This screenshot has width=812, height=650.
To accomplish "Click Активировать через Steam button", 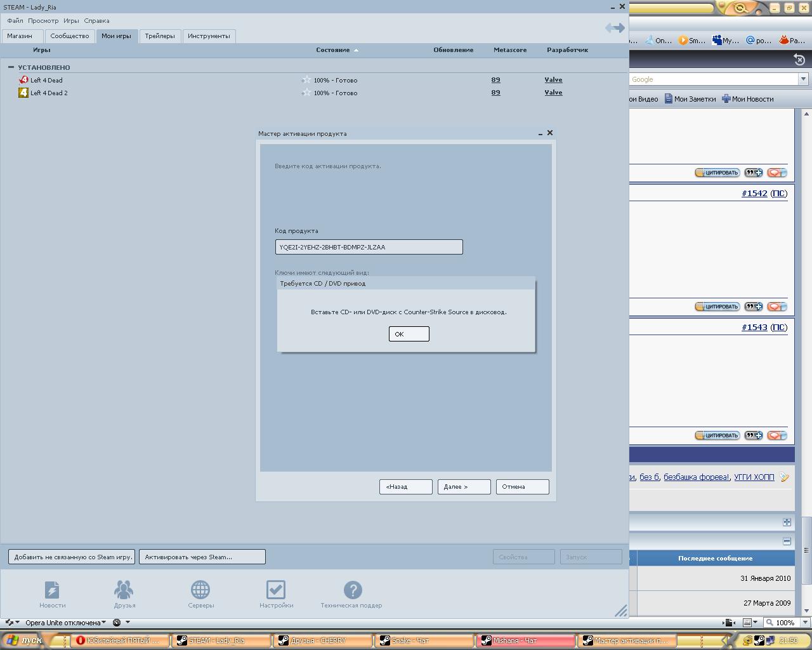I will pyautogui.click(x=202, y=557).
